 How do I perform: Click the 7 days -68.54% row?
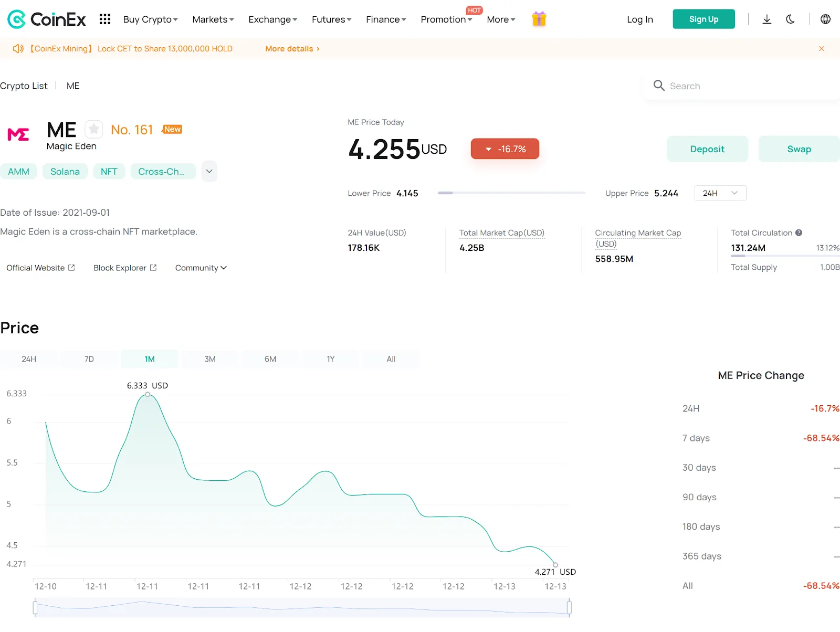[761, 438]
